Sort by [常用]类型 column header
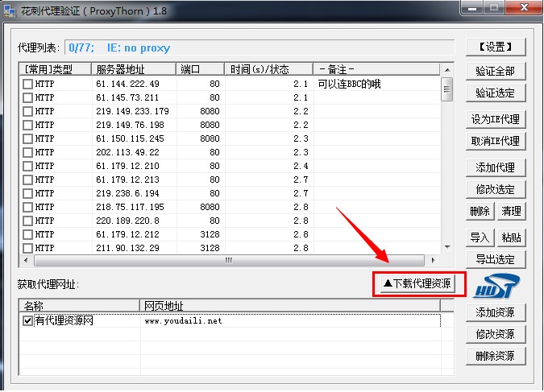The image size is (544, 392). [55, 69]
